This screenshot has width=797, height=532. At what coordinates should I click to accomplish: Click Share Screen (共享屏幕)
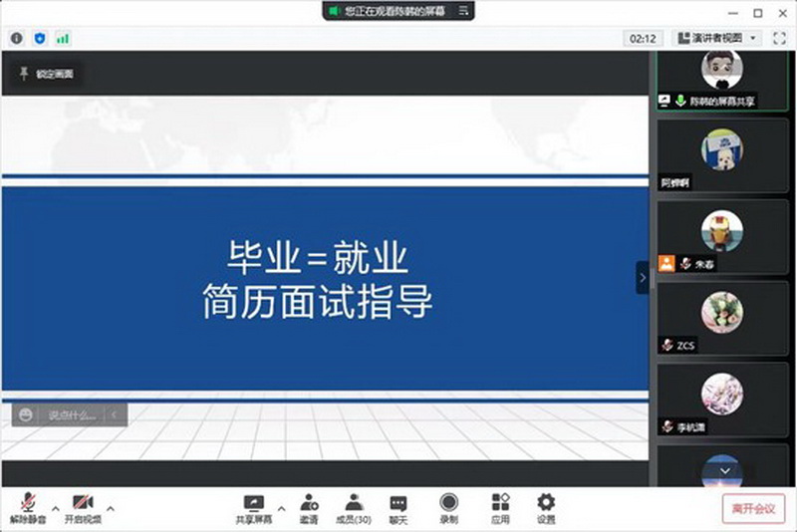253,507
